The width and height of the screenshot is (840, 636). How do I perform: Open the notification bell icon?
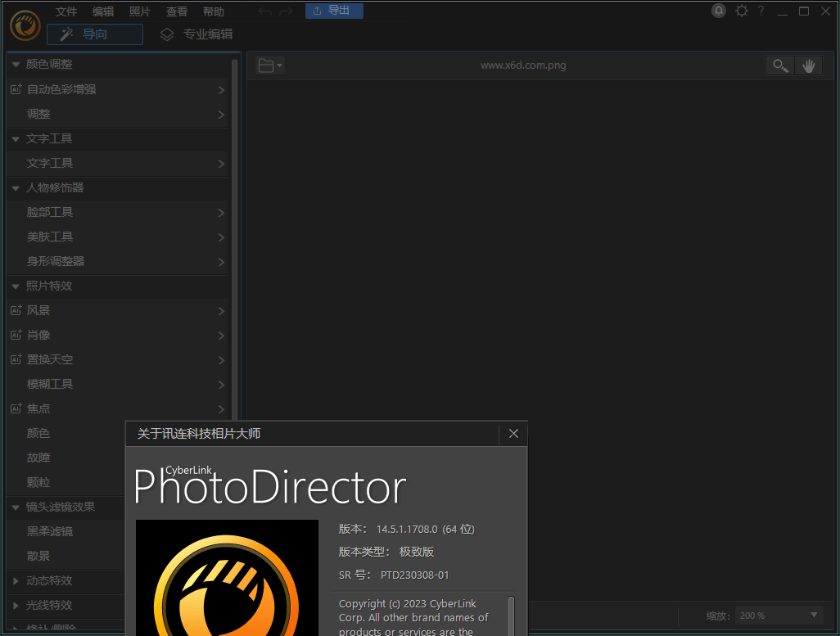coord(718,11)
